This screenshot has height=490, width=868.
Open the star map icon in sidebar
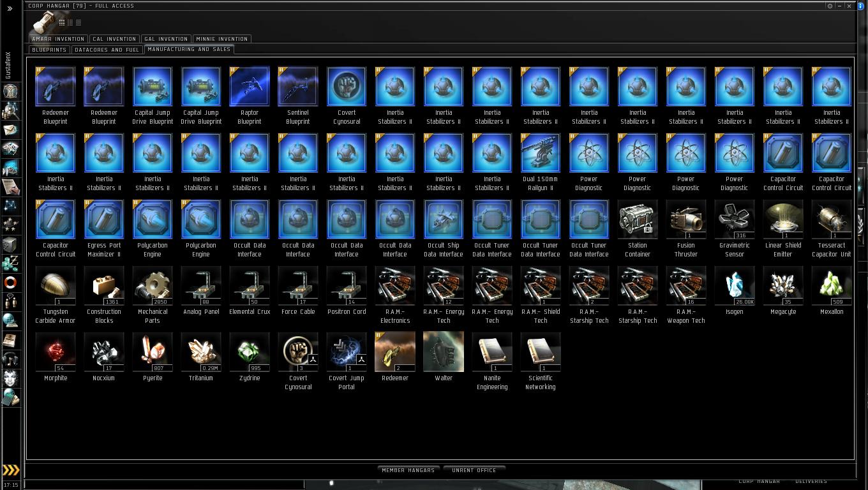tap(11, 205)
